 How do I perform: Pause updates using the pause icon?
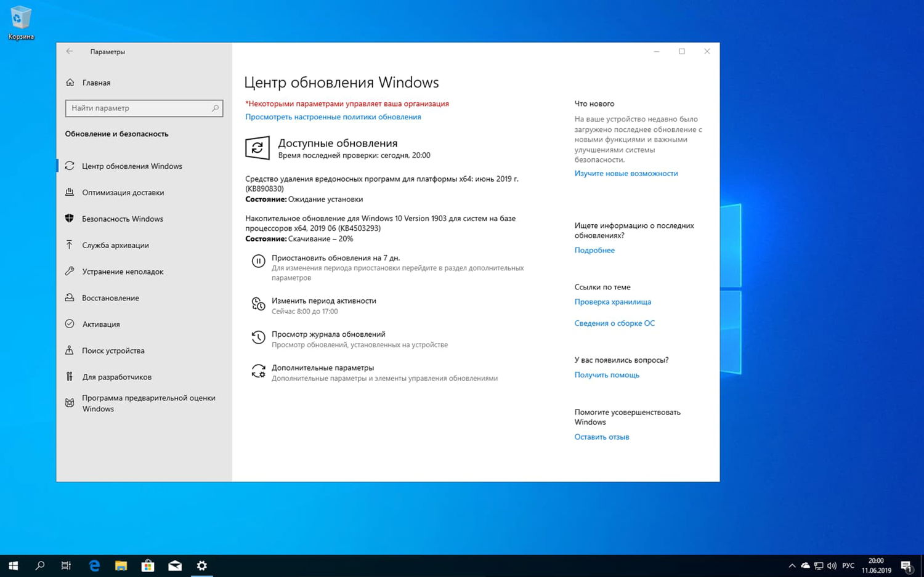[259, 260]
